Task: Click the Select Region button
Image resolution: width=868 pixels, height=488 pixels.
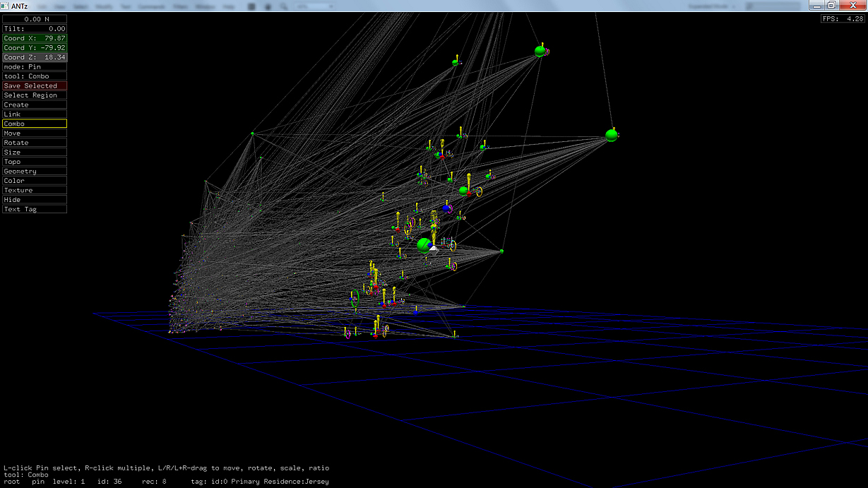Action: (35, 95)
